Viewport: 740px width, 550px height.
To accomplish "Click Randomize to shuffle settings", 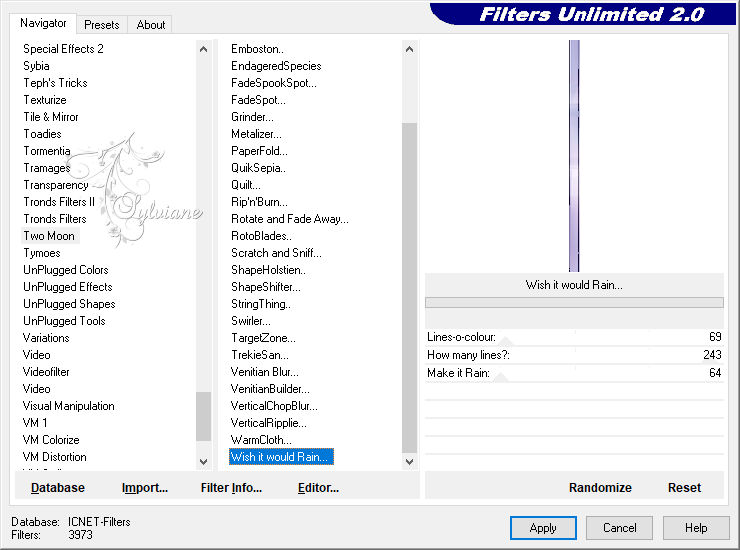I will tap(600, 488).
